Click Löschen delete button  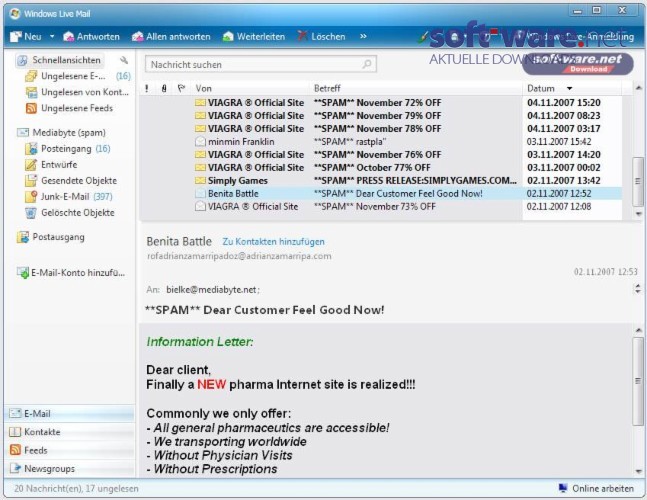point(321,37)
